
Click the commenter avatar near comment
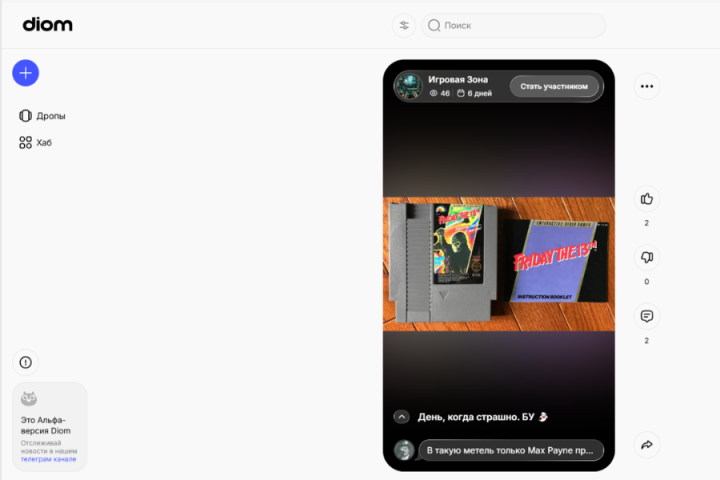404,451
